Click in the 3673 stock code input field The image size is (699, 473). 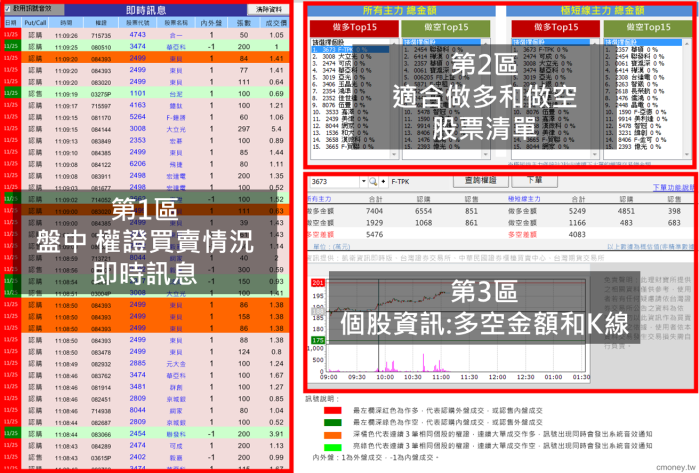point(334,181)
